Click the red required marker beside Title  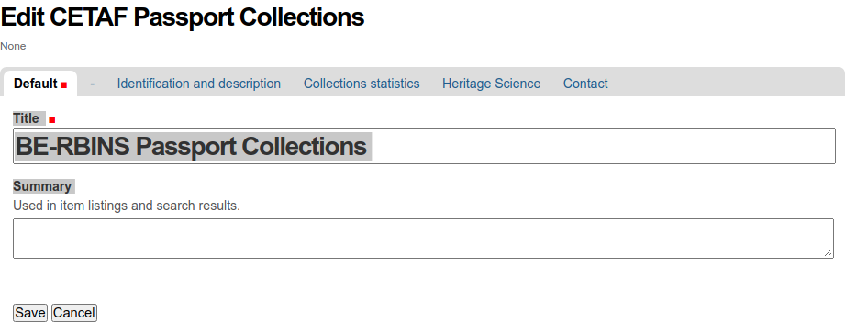(x=52, y=119)
